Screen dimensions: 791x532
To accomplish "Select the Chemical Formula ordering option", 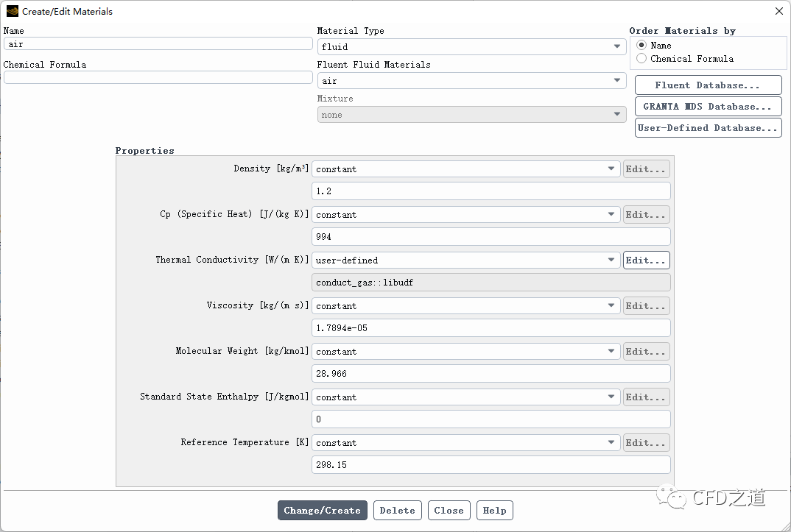I will (641, 59).
